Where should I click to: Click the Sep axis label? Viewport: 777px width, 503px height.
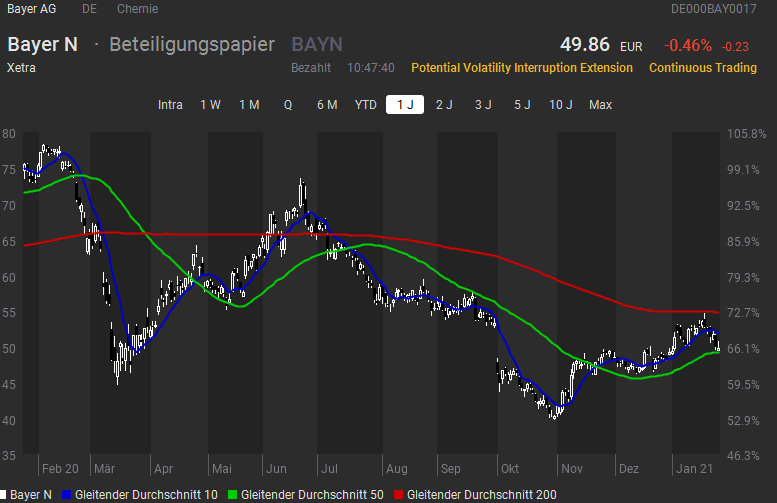point(450,469)
